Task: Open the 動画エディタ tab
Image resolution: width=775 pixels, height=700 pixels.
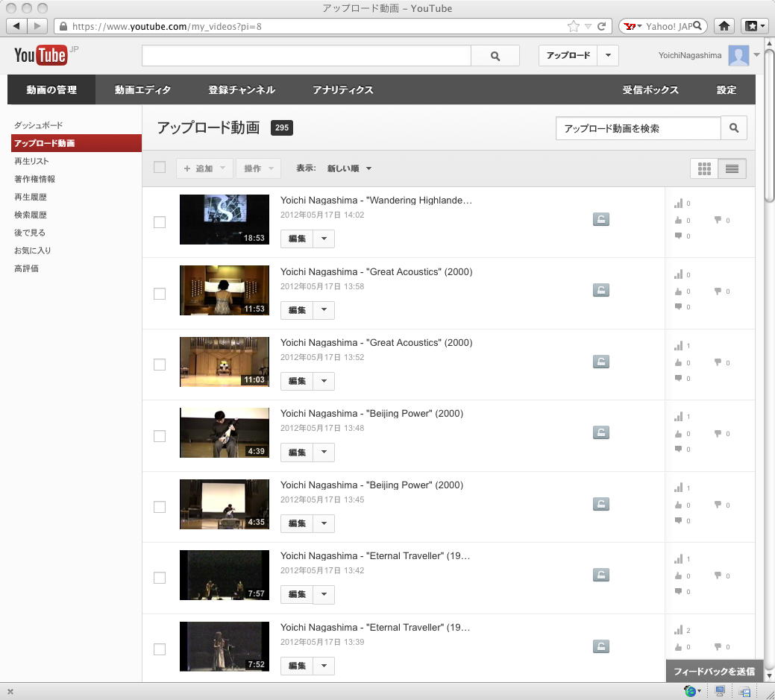Action: [x=142, y=90]
